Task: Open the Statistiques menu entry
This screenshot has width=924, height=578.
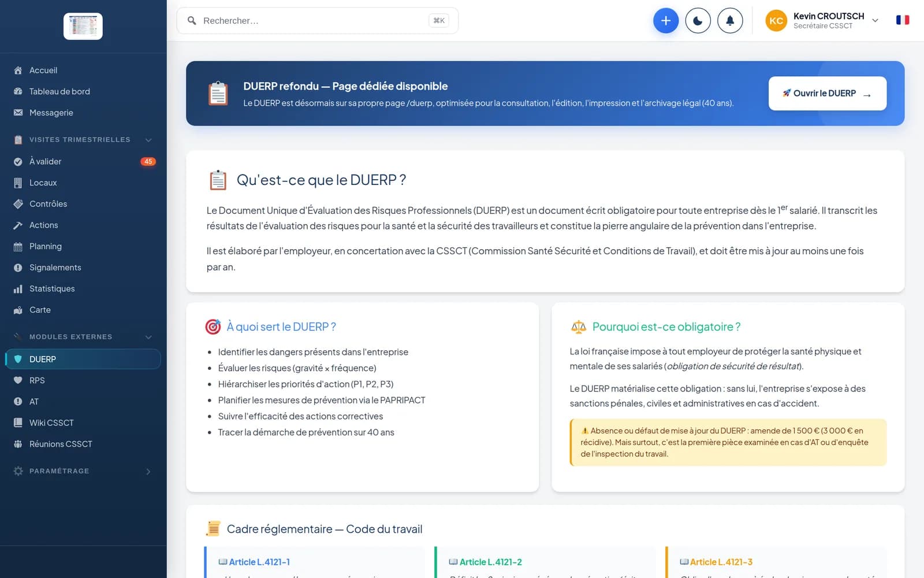Action: coord(84,289)
